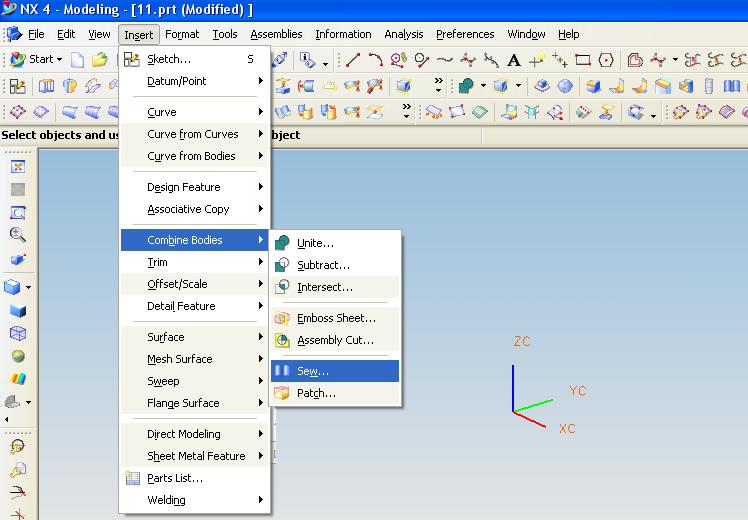Open the Assemblies menu
This screenshot has width=748, height=520.
pyautogui.click(x=276, y=34)
